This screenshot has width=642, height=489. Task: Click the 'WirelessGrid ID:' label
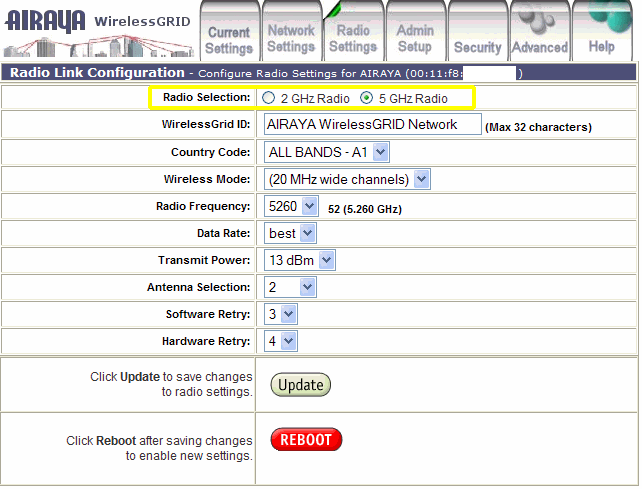tap(206, 124)
